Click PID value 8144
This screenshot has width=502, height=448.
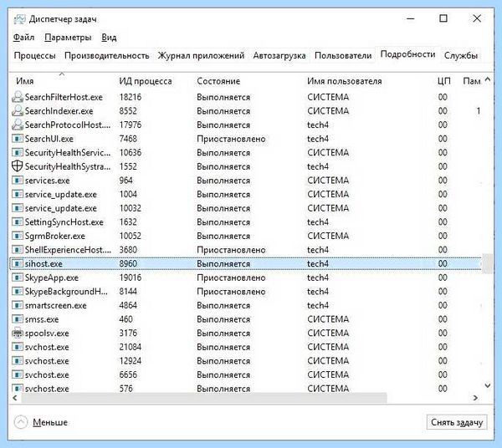click(x=128, y=292)
